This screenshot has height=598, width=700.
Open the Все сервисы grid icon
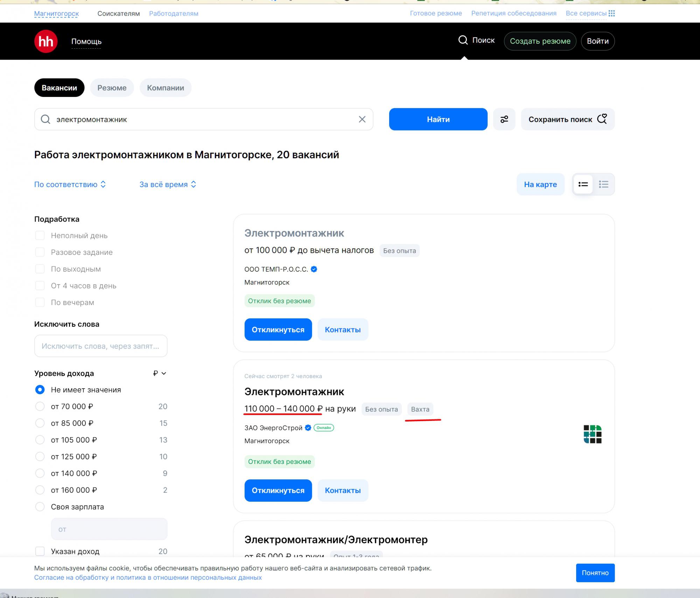tap(611, 13)
